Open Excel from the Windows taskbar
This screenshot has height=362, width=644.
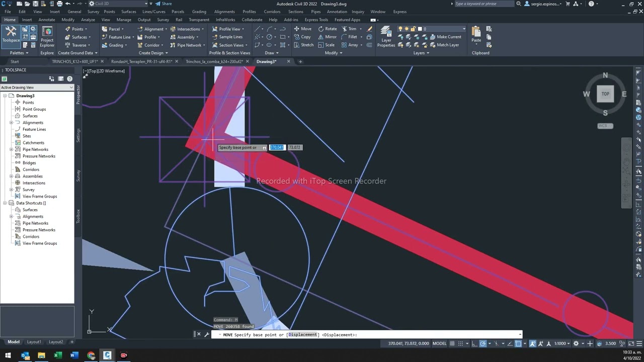(58, 355)
